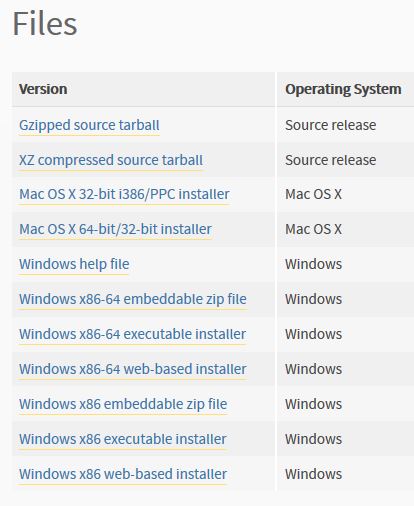Click the Version column header
The width and height of the screenshot is (414, 506).
43,89
